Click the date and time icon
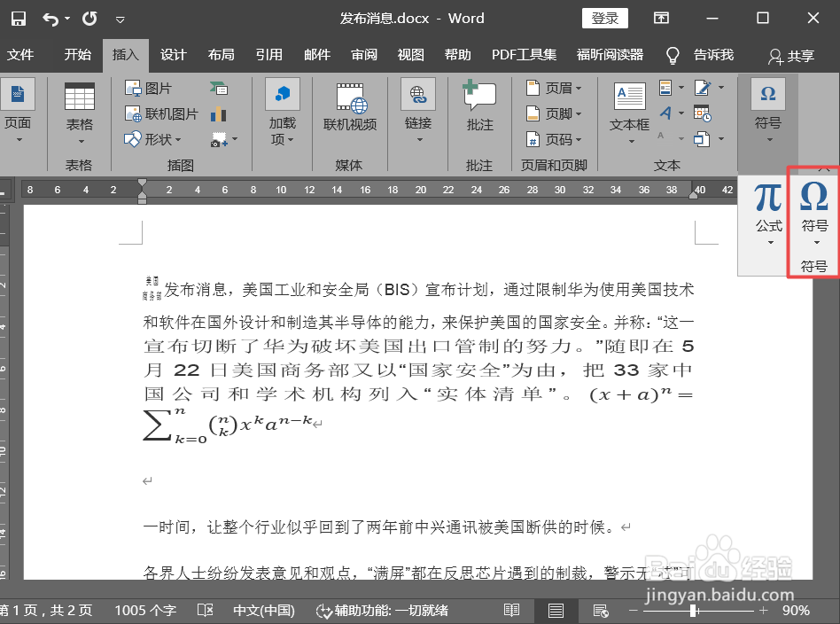 coord(702,113)
